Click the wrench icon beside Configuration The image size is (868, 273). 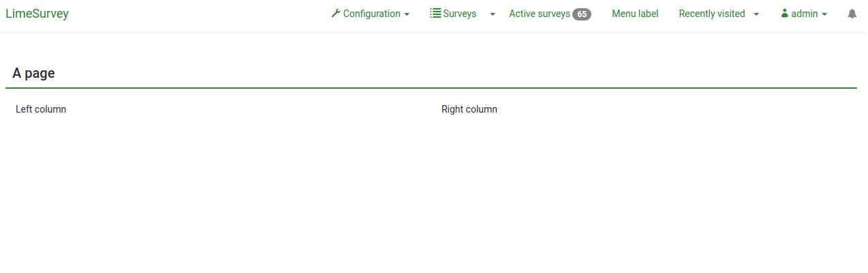[335, 14]
